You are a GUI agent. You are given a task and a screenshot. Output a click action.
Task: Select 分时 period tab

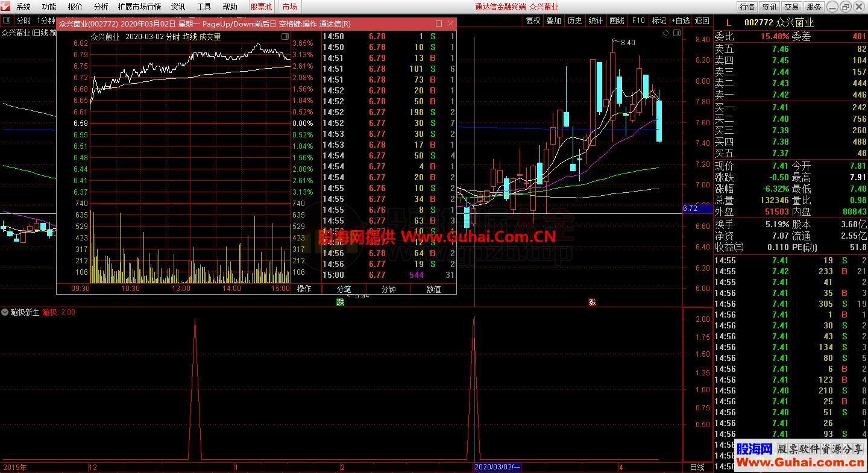(24, 20)
